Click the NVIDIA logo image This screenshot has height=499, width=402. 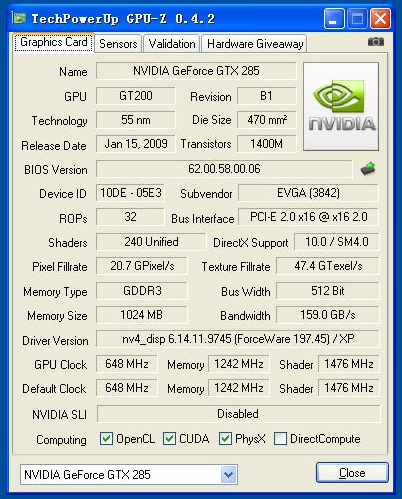[x=341, y=106]
